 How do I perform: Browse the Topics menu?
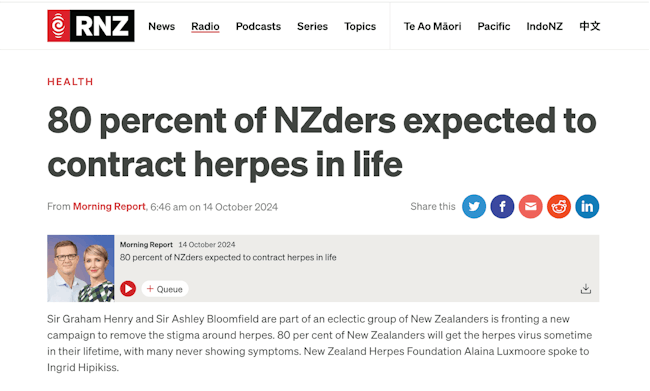click(360, 27)
